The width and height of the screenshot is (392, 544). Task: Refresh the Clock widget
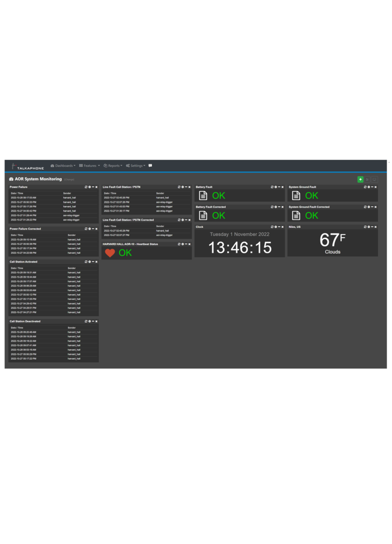tap(272, 227)
